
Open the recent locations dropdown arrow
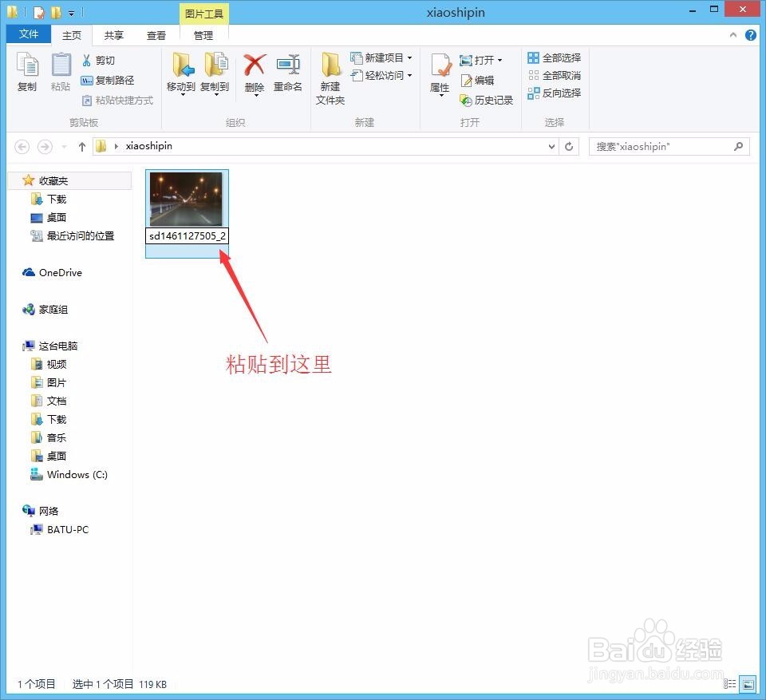tap(64, 147)
